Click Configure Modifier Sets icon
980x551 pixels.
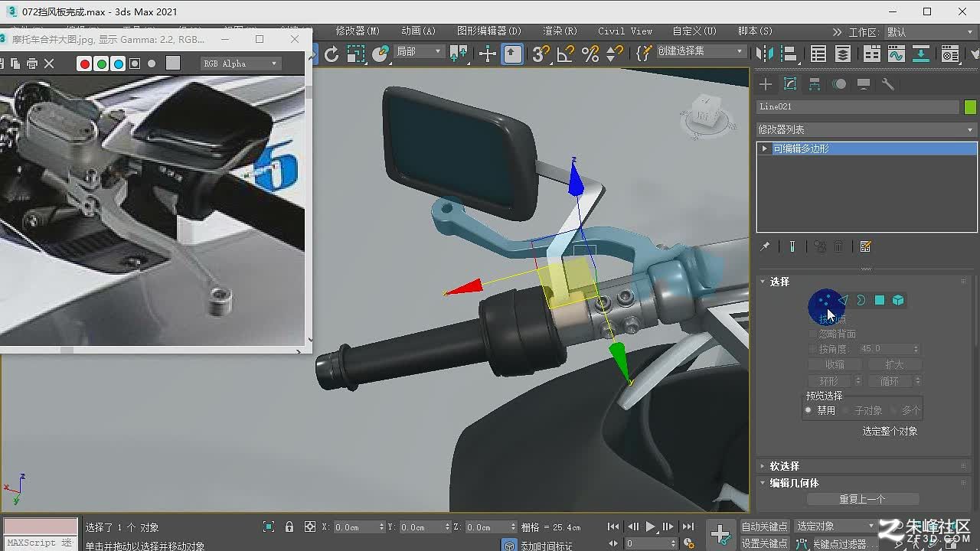(x=866, y=246)
